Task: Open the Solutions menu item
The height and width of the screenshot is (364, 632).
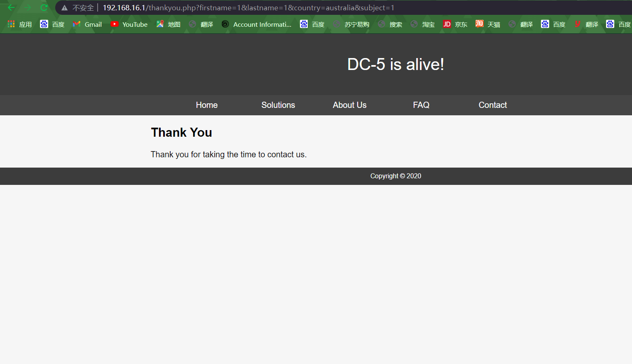Action: (278, 105)
